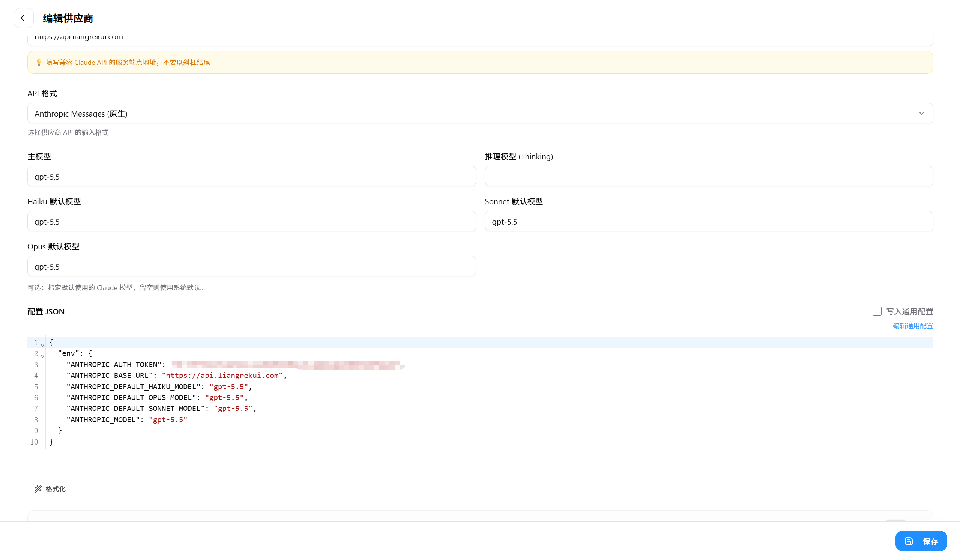Viewport: 960px width, 560px height.
Task: Click the lightbulb hint icon
Action: coord(39,63)
